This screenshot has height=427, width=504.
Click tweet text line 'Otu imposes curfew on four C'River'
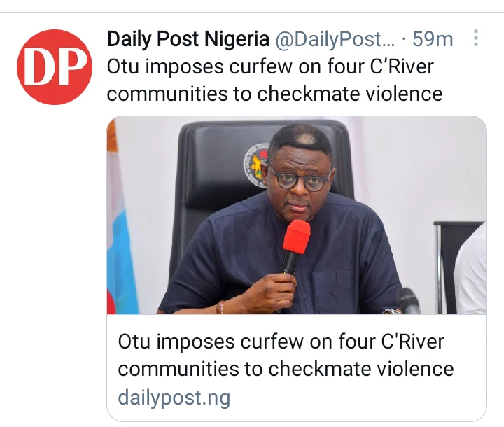[x=270, y=67]
